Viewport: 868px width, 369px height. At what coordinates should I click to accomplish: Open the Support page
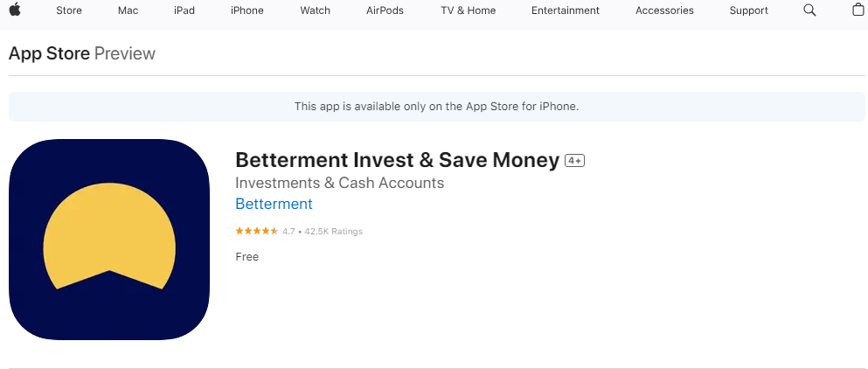748,10
